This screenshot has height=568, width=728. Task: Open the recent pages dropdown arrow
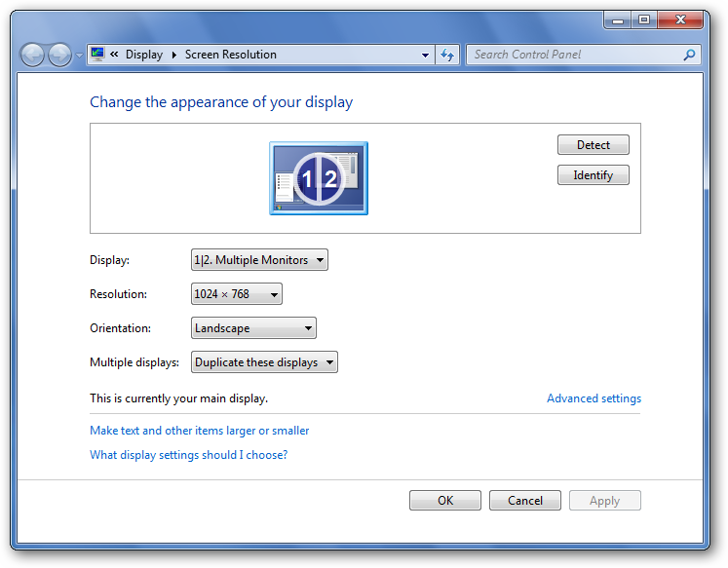point(79,56)
